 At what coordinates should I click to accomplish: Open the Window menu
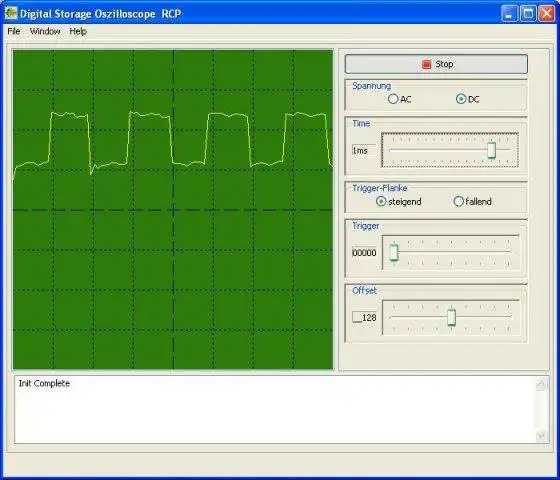(45, 31)
